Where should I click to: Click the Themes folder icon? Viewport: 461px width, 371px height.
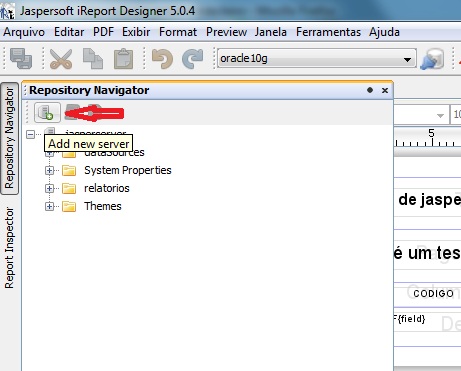(69, 206)
